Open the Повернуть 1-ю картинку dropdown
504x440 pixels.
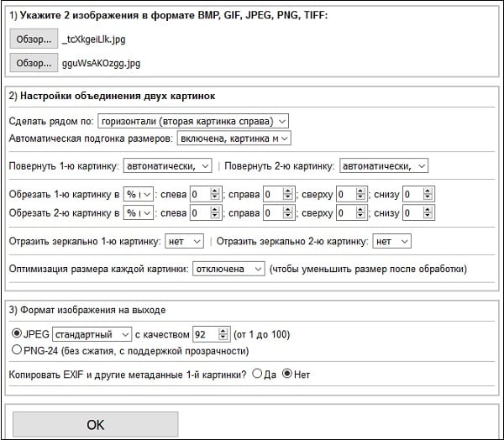pos(168,165)
